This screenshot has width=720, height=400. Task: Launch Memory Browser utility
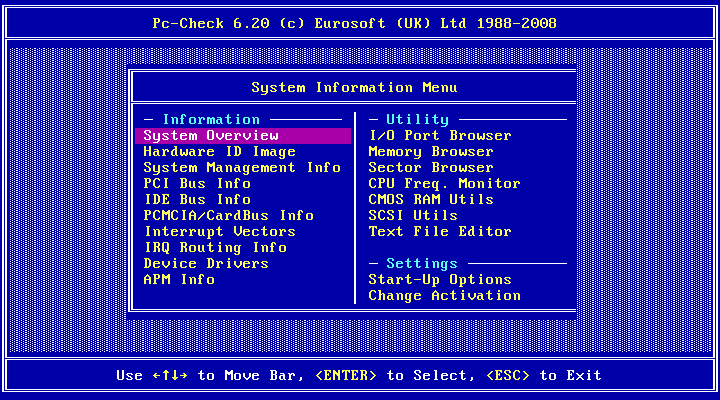(431, 152)
